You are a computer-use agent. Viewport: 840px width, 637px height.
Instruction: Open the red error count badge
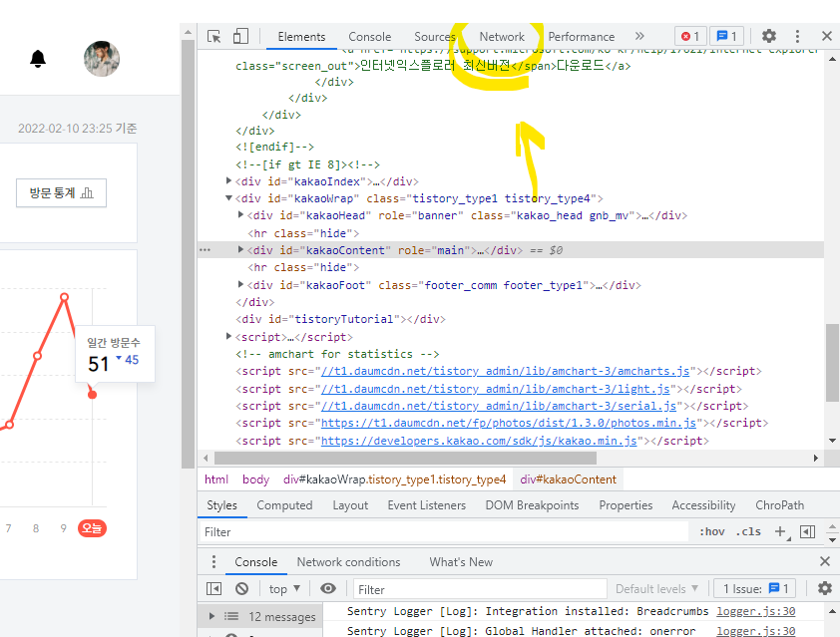690,36
